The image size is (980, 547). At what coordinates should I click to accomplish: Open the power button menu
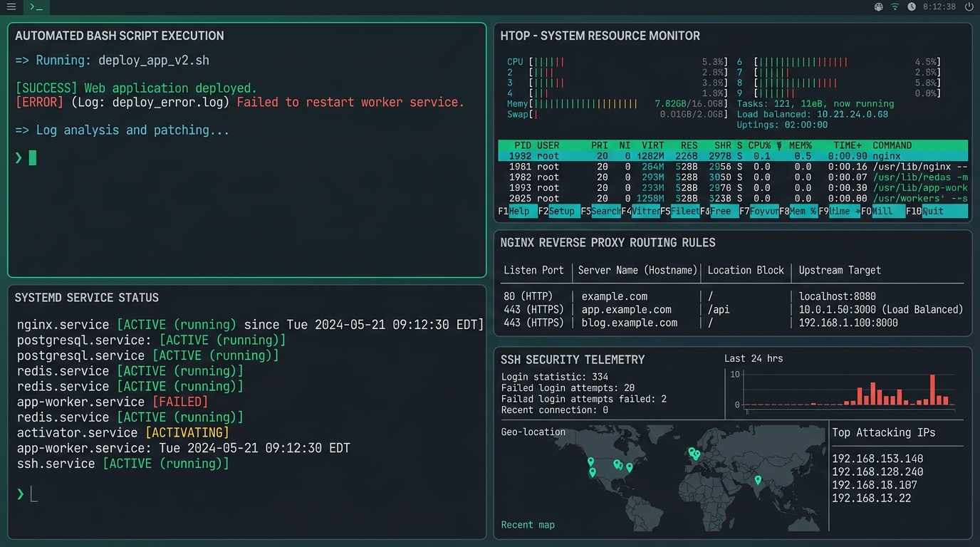(969, 7)
